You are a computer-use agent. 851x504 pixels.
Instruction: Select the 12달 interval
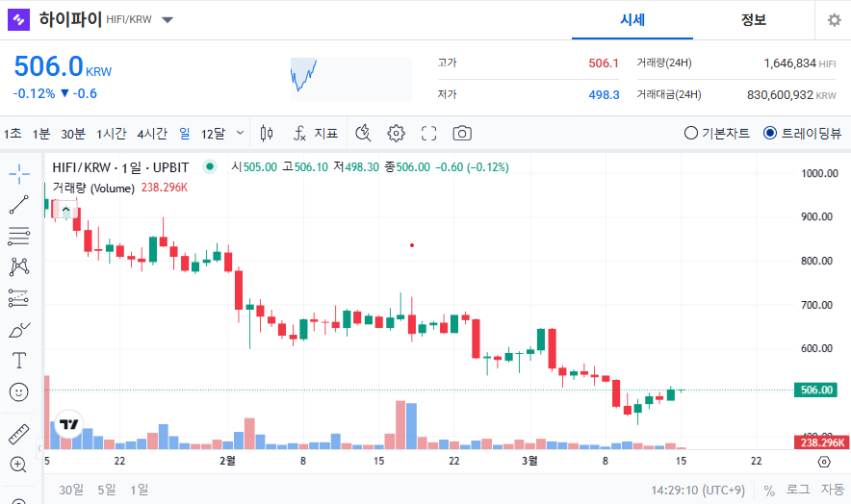point(214,134)
